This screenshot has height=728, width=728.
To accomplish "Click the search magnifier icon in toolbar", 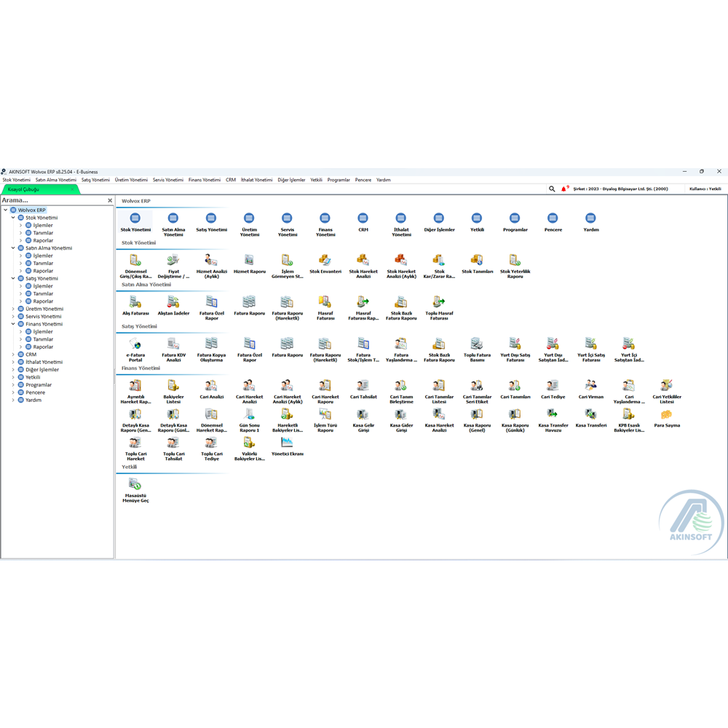I will pyautogui.click(x=552, y=189).
